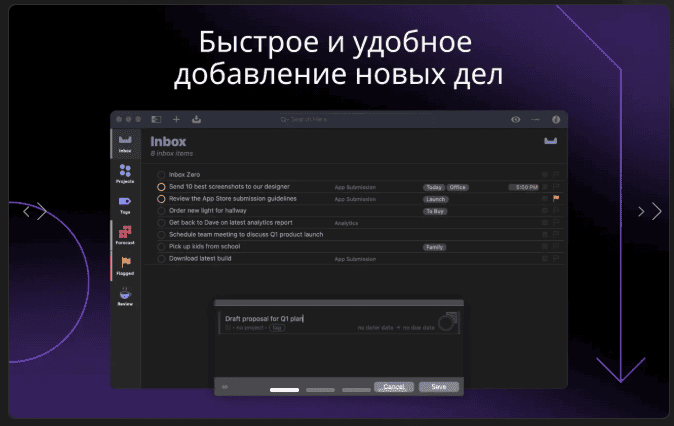Complete Order new light for hallway circle
This screenshot has height=426, width=674.
coord(161,211)
